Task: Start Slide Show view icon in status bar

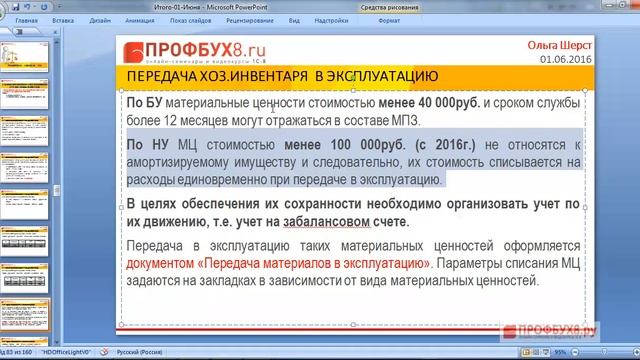Action: click(546, 352)
